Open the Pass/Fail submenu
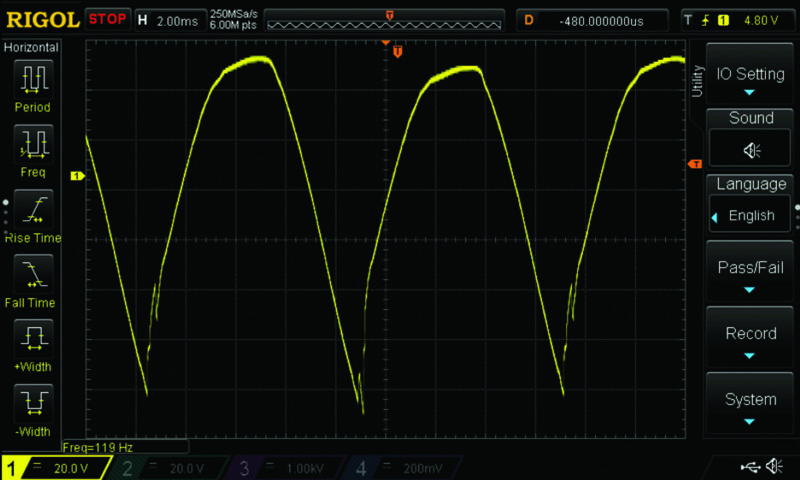Viewport: 800px width, 480px height. [750, 274]
